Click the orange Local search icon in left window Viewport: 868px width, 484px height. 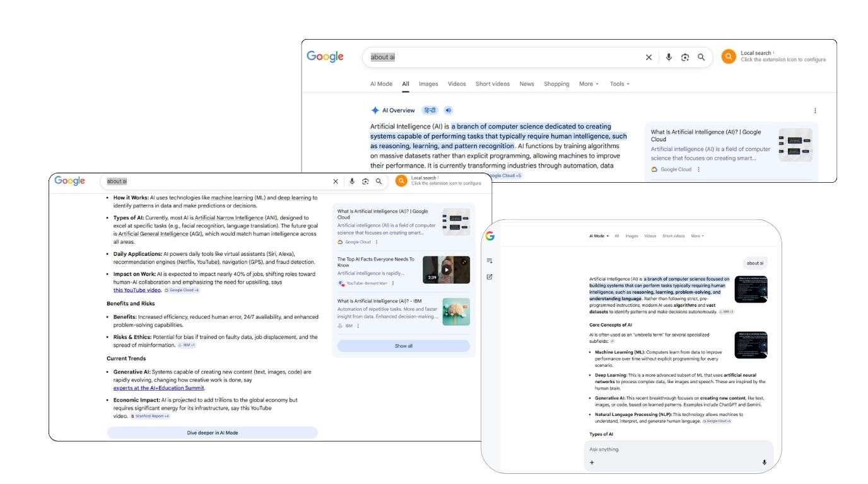[x=401, y=181]
